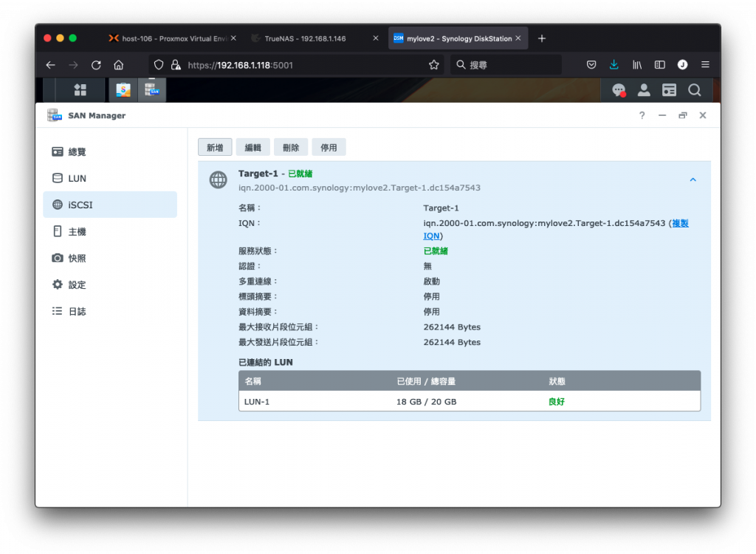756x554 pixels.
Task: Click the target IQN subtitle under Target-1
Action: click(x=360, y=188)
